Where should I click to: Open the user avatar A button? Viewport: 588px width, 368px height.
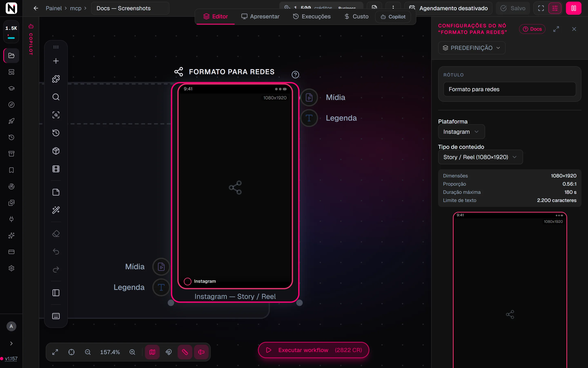coord(11,326)
